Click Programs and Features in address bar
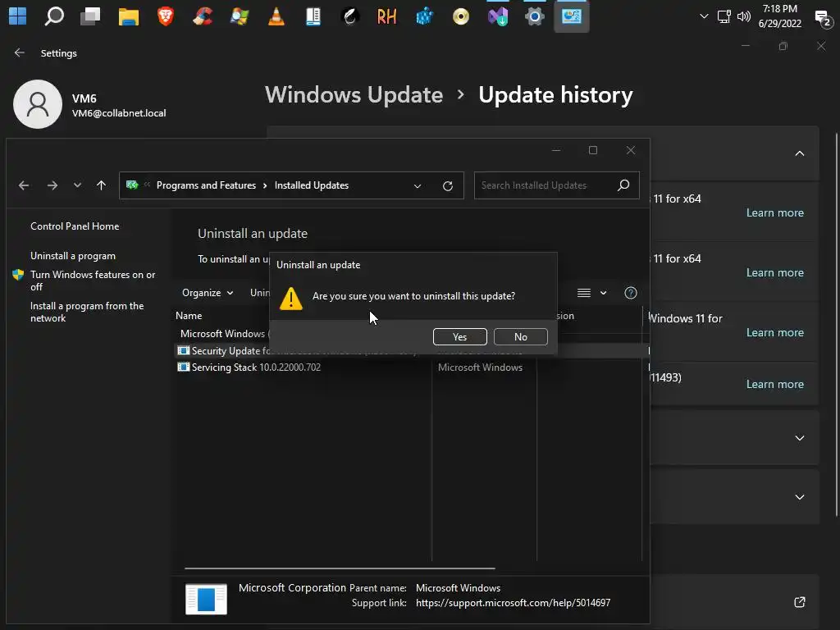Viewport: 840px width, 630px height. tap(206, 185)
